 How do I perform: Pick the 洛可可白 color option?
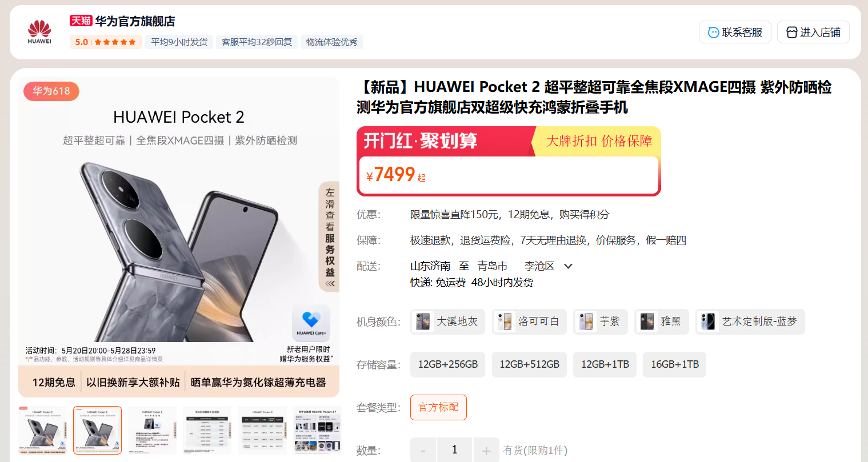(529, 322)
